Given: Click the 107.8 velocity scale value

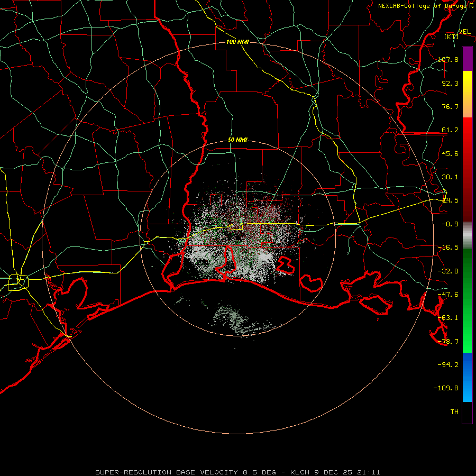Looking at the screenshot, I should click(448, 59).
